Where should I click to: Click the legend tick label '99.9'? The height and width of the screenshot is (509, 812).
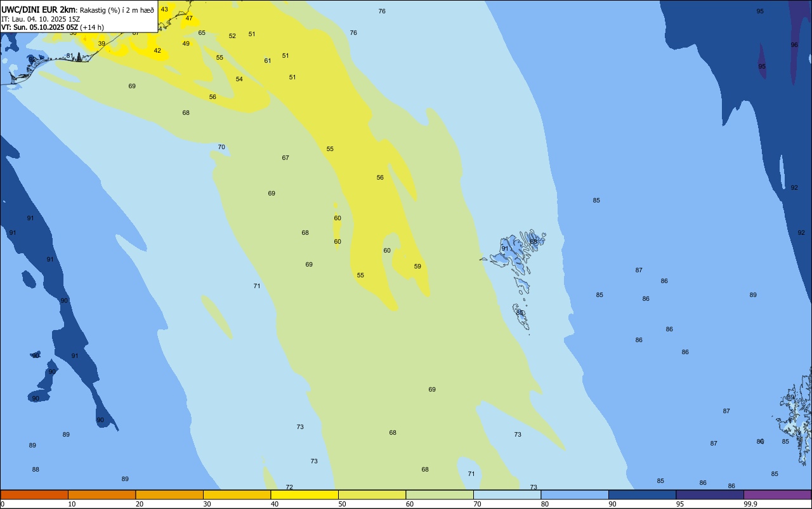click(x=750, y=504)
